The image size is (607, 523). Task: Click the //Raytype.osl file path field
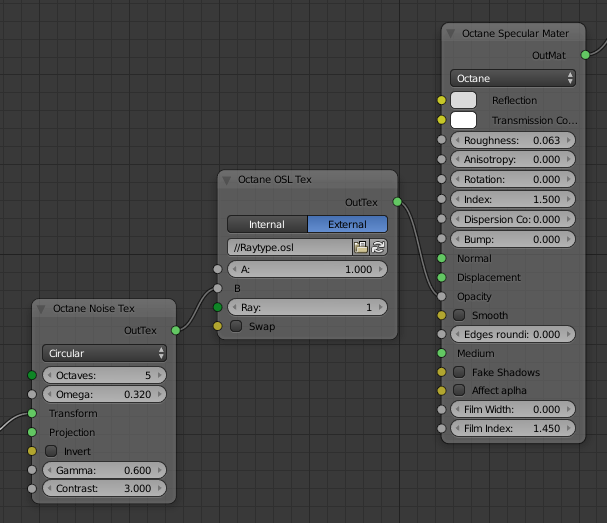pos(288,247)
